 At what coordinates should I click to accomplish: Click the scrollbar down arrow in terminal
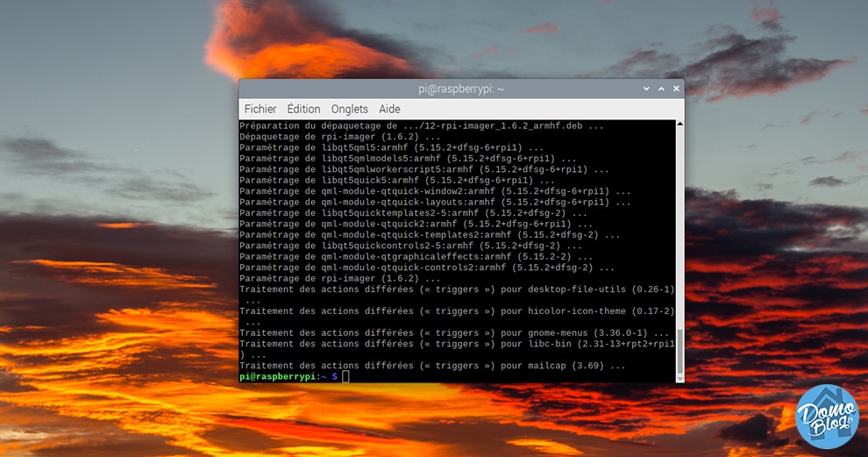(679, 379)
